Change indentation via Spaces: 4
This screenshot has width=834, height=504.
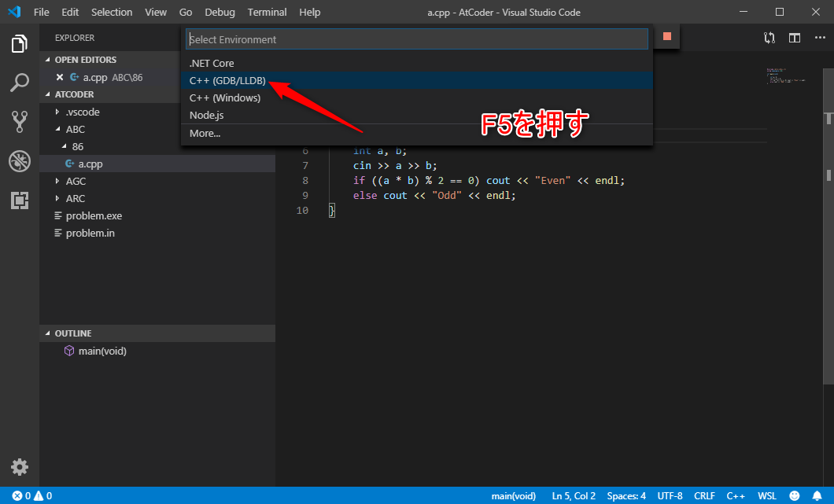coord(626,496)
